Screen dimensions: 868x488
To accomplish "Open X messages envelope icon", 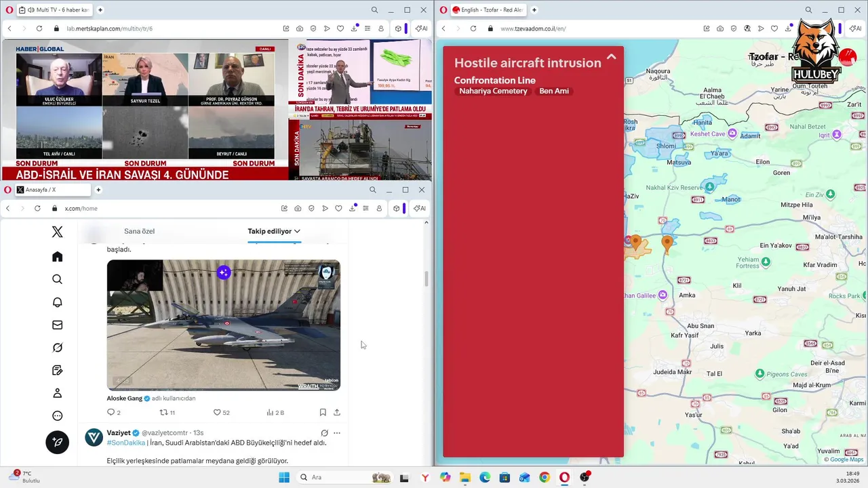I will [57, 325].
